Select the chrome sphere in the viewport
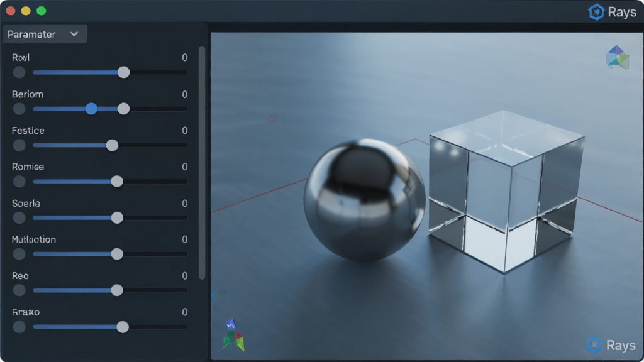Screen dimensions: 644x362 pyautogui.click(x=364, y=200)
